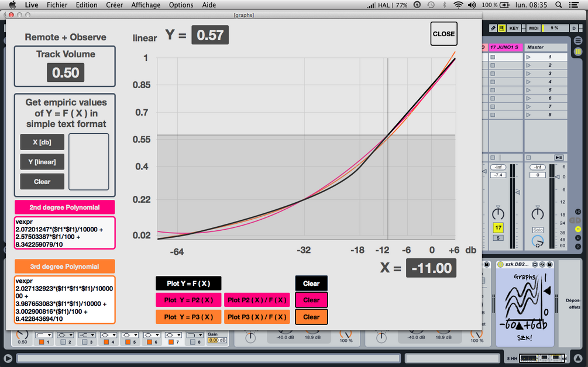
Task: Toggle track delay section (D icon)
Action: tap(578, 238)
